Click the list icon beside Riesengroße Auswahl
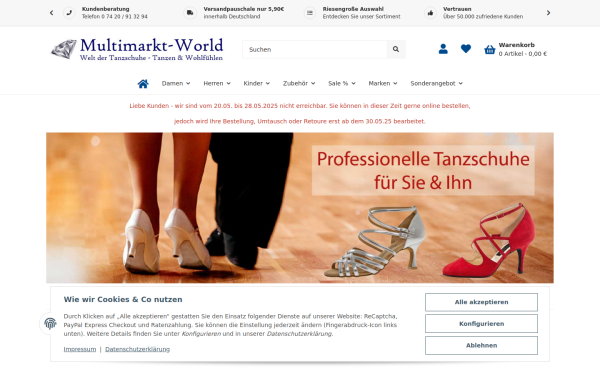This screenshot has height=375, width=600. [310, 13]
